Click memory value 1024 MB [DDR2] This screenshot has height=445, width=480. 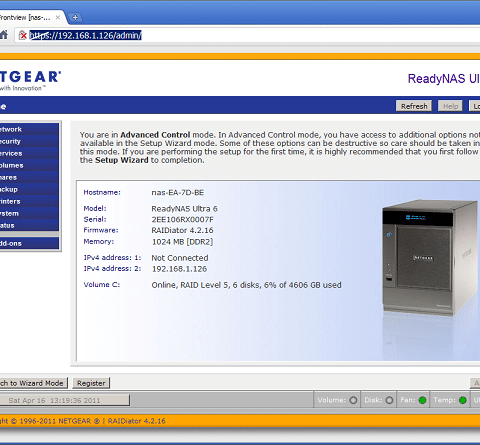click(x=182, y=242)
